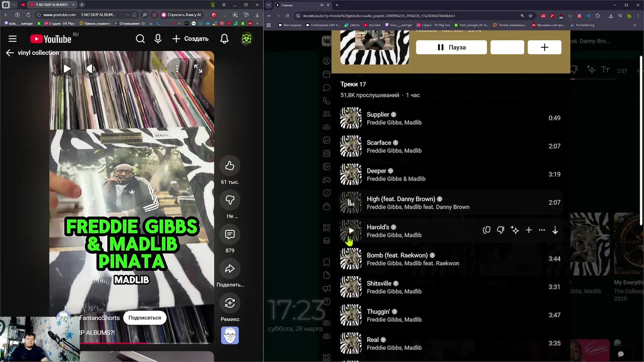
Task: Open VK calls phone icon in sidebar
Action: coord(327,101)
